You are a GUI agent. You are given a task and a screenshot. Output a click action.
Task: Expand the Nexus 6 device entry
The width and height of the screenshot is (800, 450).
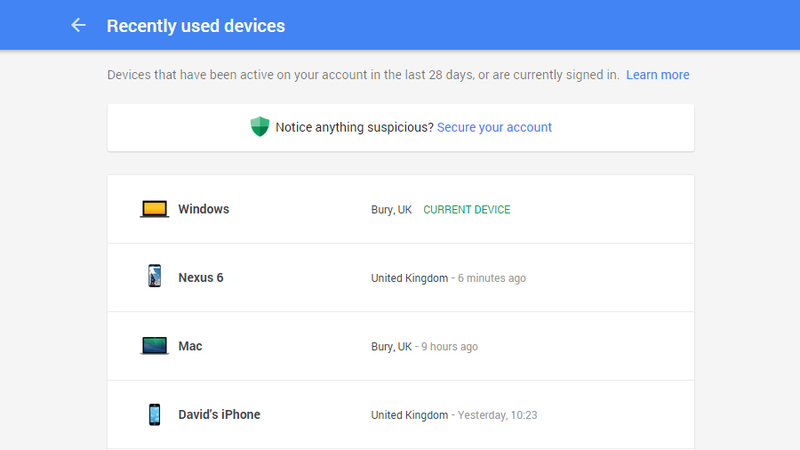(x=401, y=278)
